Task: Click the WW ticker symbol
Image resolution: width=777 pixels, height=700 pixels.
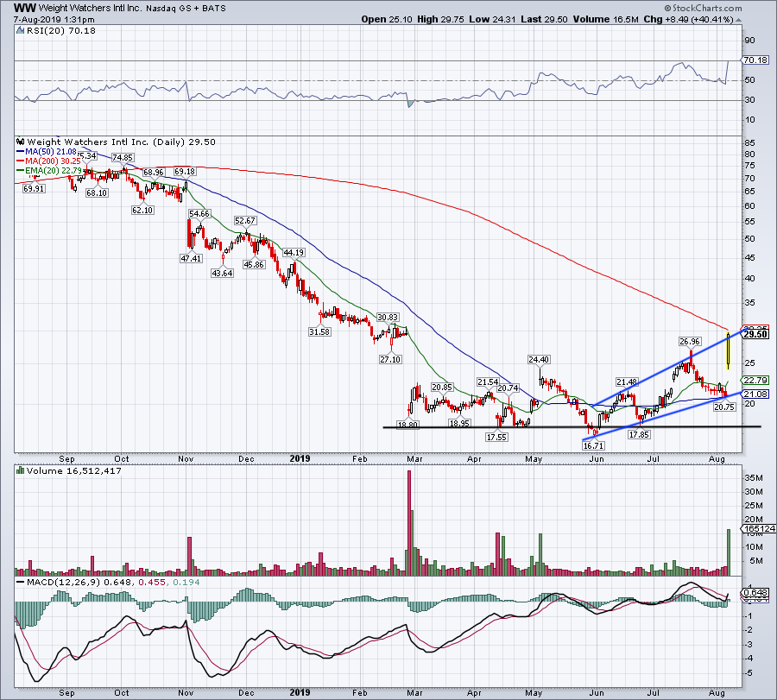Action: point(24,8)
